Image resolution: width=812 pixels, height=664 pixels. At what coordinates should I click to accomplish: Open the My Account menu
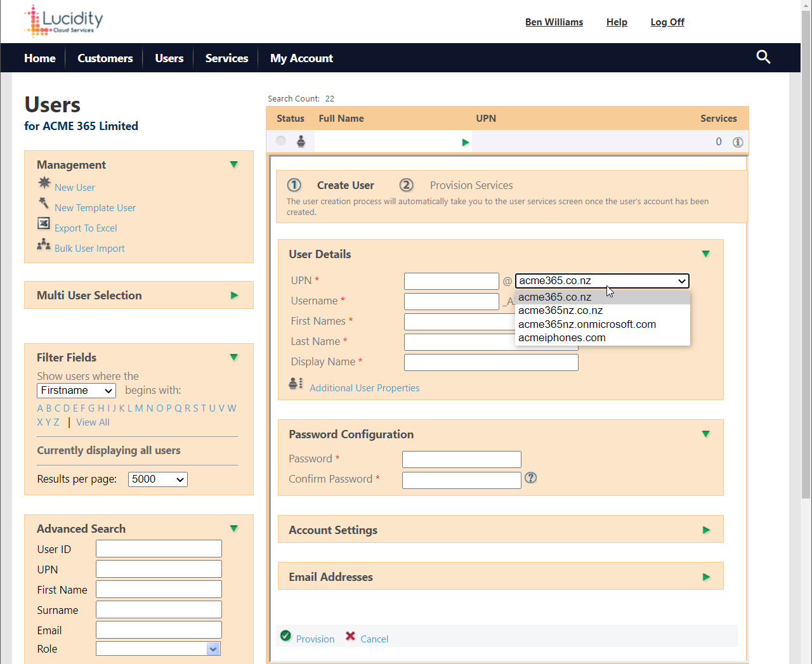click(301, 58)
